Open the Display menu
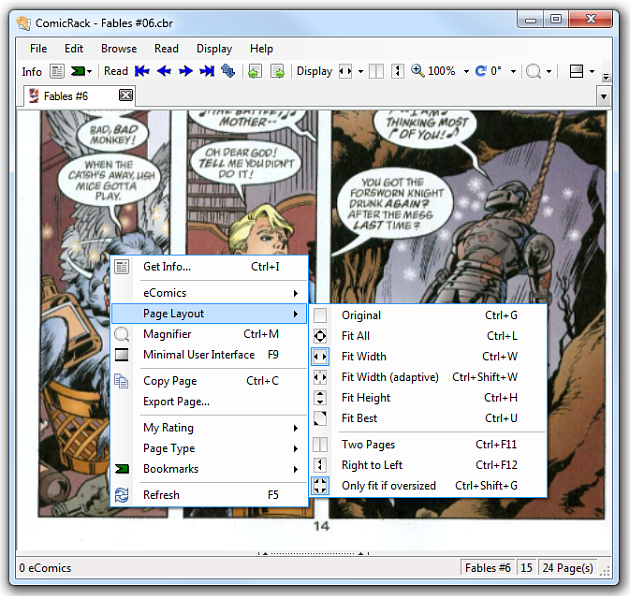630x596 pixels. [x=214, y=49]
